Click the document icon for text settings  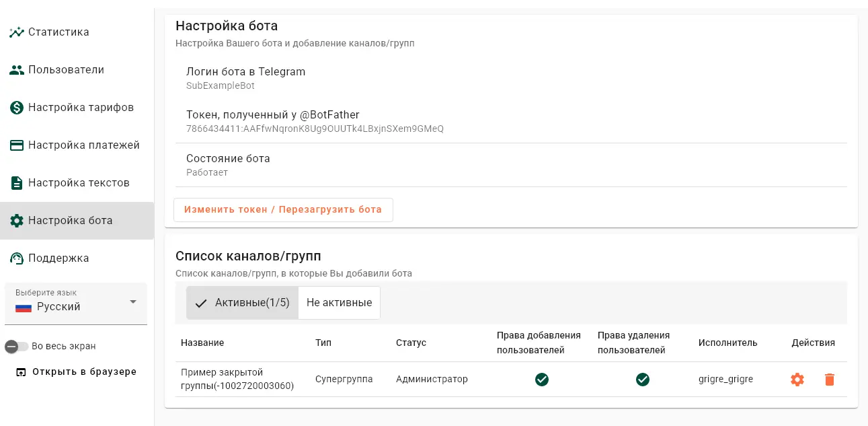17,183
